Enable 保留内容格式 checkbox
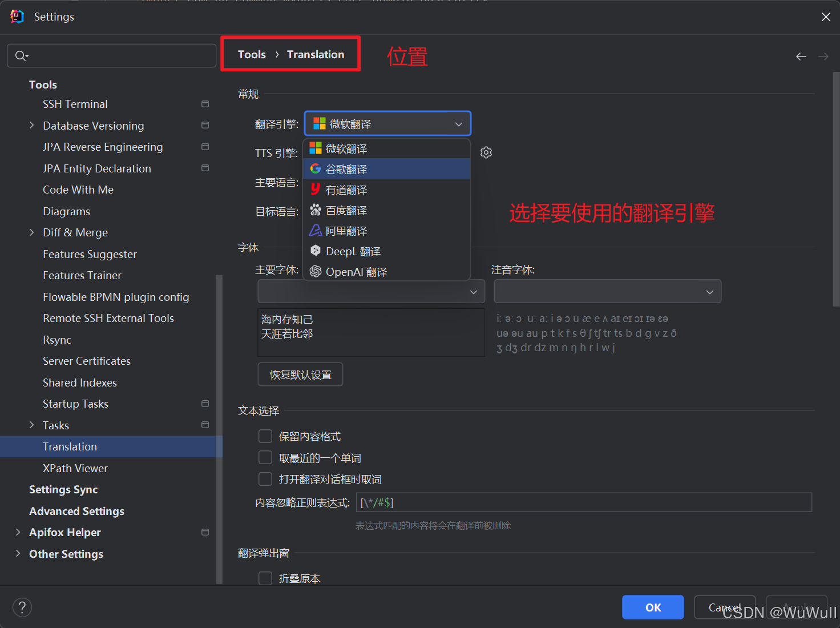The image size is (840, 628). click(x=265, y=436)
